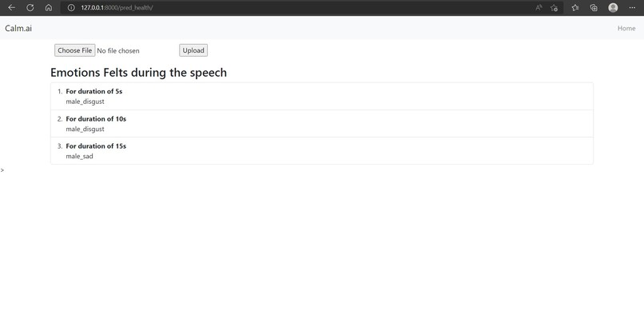The image size is (644, 331).
Task: Go back using the browser back arrow
Action: tap(11, 7)
